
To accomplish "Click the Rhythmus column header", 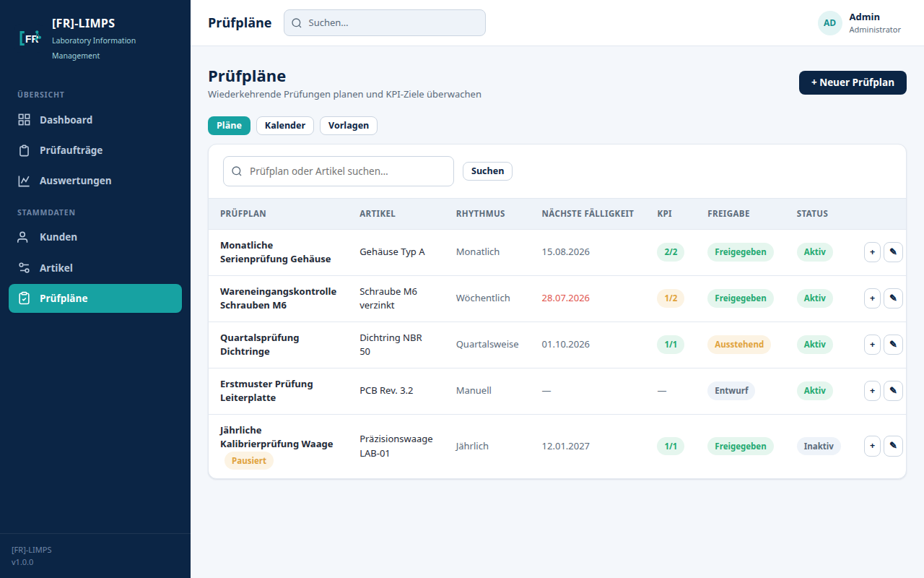I will 481,214.
